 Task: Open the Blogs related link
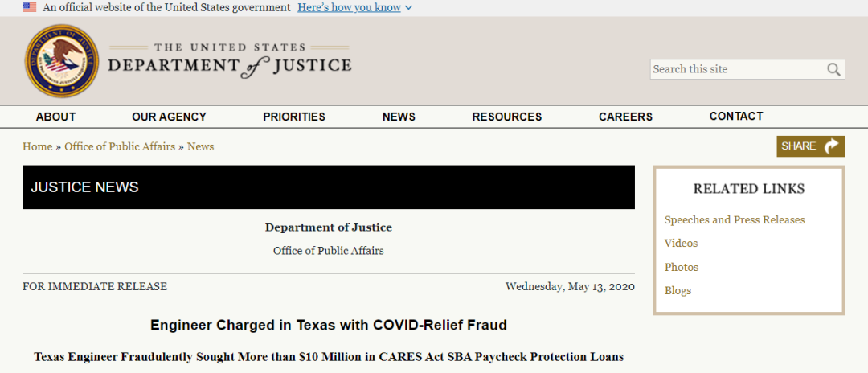(678, 291)
